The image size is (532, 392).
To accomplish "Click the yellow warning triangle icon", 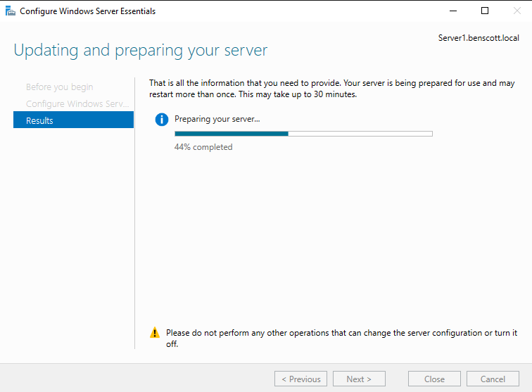I will (x=155, y=333).
